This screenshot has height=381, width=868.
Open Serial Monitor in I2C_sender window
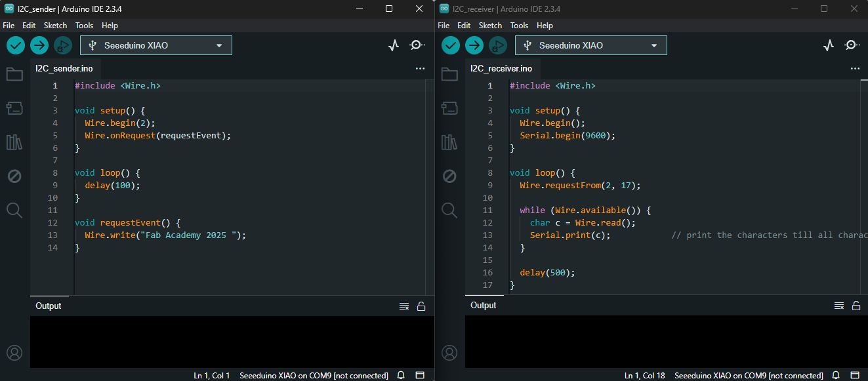point(417,45)
